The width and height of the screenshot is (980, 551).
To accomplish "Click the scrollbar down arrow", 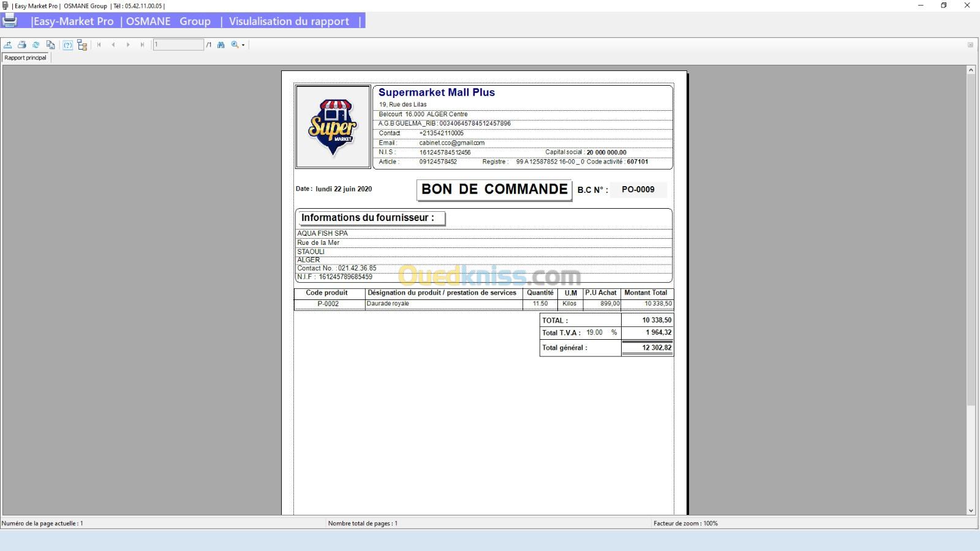I will [971, 510].
